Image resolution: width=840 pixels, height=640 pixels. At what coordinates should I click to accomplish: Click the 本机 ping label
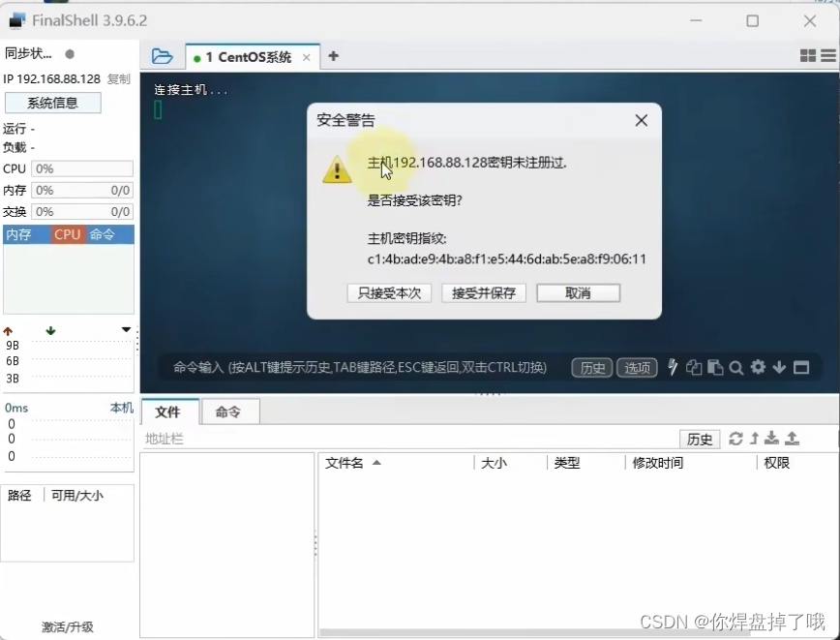pos(122,408)
